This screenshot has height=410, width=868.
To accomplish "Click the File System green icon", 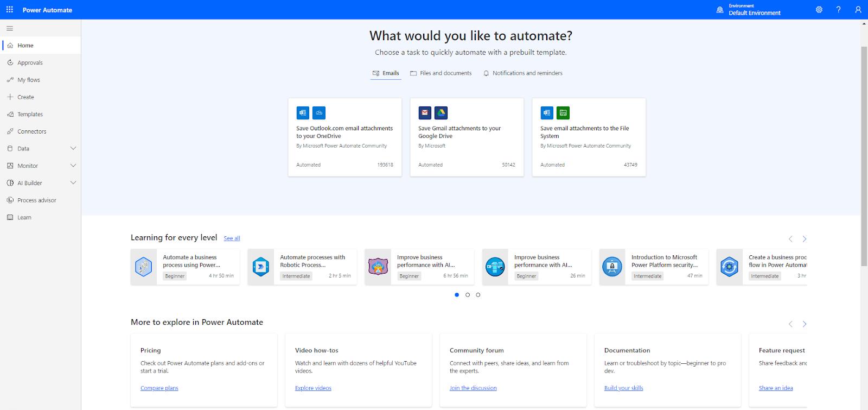I will 563,113.
